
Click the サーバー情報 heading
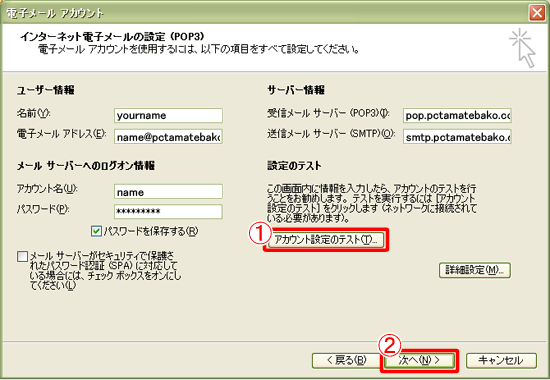click(x=296, y=90)
